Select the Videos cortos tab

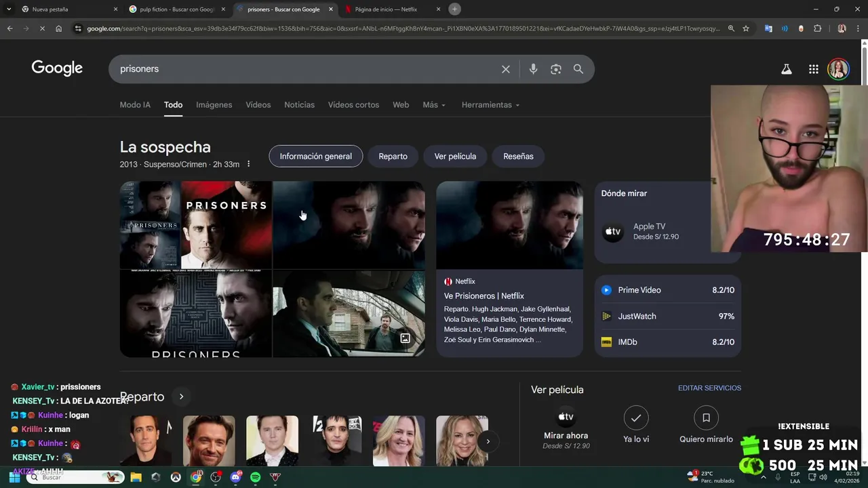click(353, 105)
